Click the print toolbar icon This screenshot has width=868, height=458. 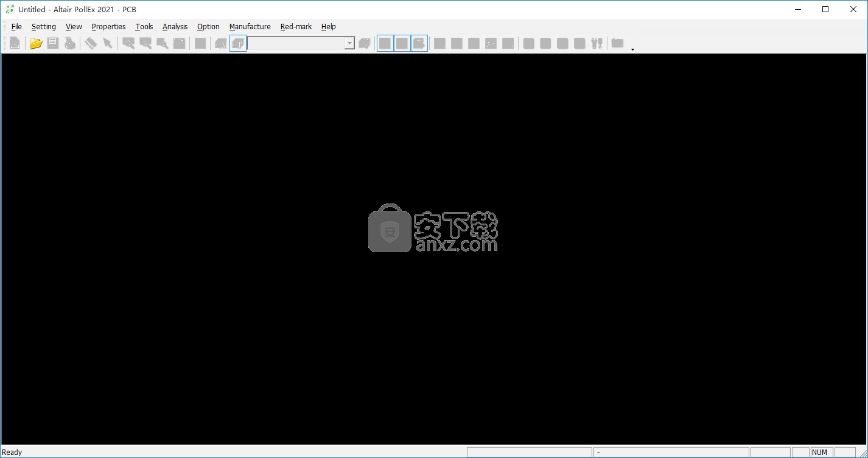pyautogui.click(x=70, y=43)
